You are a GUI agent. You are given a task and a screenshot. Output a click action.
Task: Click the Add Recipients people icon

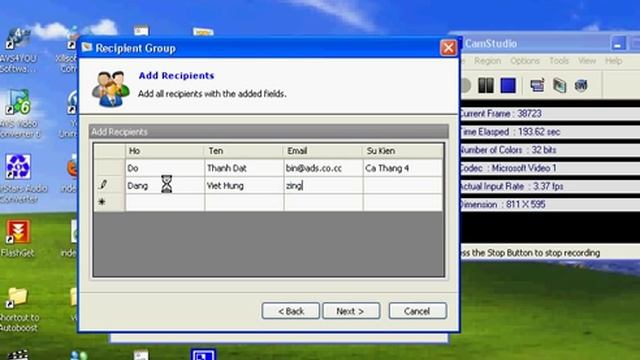pos(110,89)
